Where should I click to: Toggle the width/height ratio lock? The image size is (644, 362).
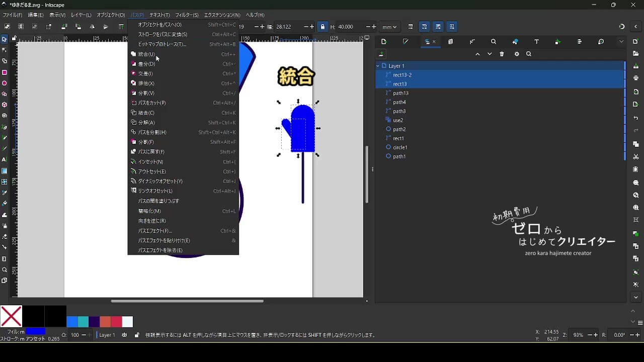[x=323, y=27]
